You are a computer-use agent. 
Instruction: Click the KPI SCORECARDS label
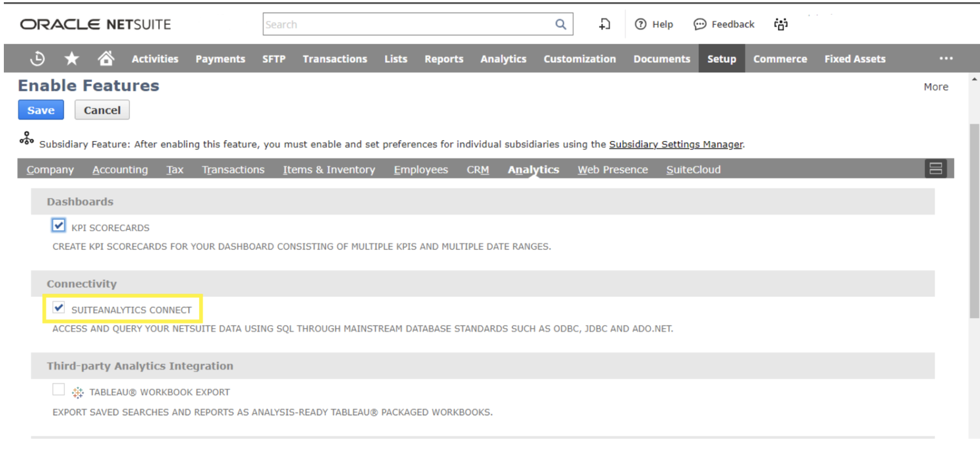click(x=110, y=227)
